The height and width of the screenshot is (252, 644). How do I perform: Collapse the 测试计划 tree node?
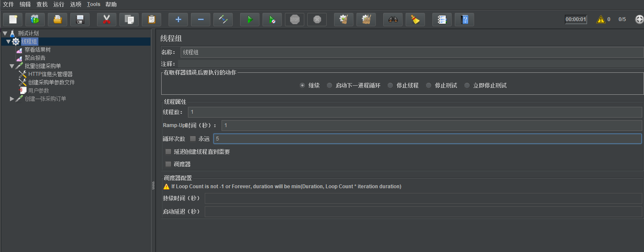point(5,33)
